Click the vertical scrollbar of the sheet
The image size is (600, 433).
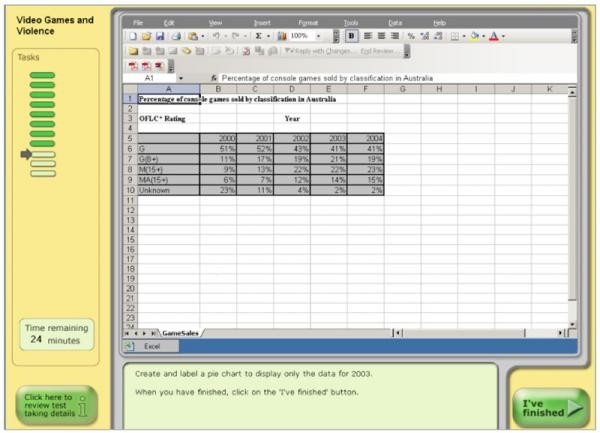[x=572, y=207]
